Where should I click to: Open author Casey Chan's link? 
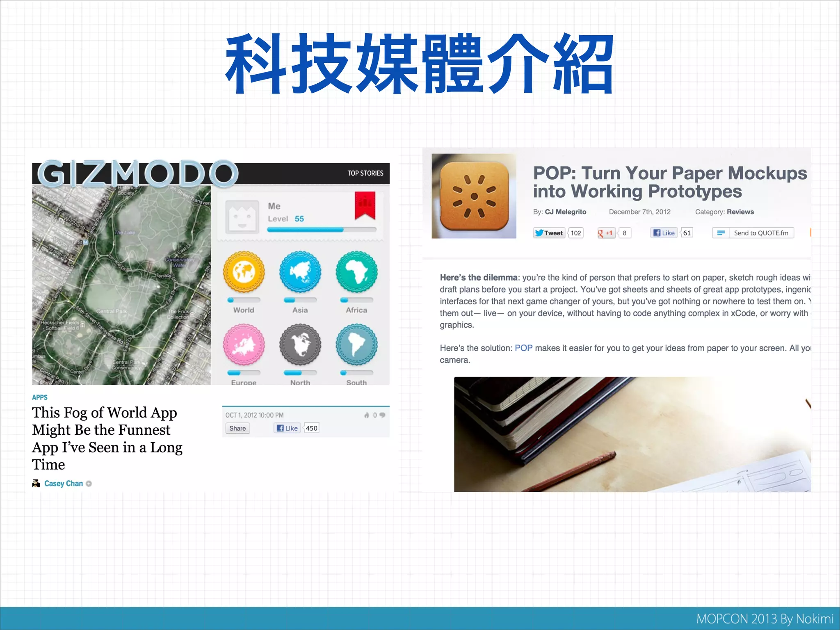[64, 484]
